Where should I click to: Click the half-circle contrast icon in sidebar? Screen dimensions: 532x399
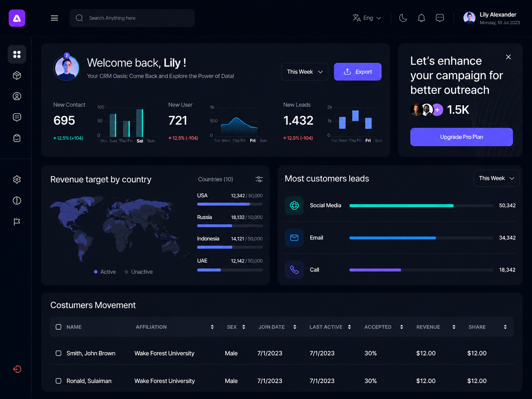[17, 201]
